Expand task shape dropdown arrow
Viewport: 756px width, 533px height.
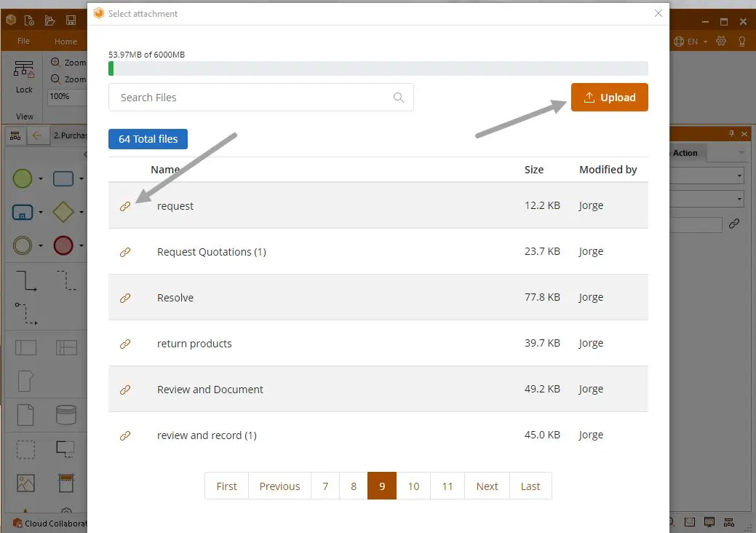[81, 179]
